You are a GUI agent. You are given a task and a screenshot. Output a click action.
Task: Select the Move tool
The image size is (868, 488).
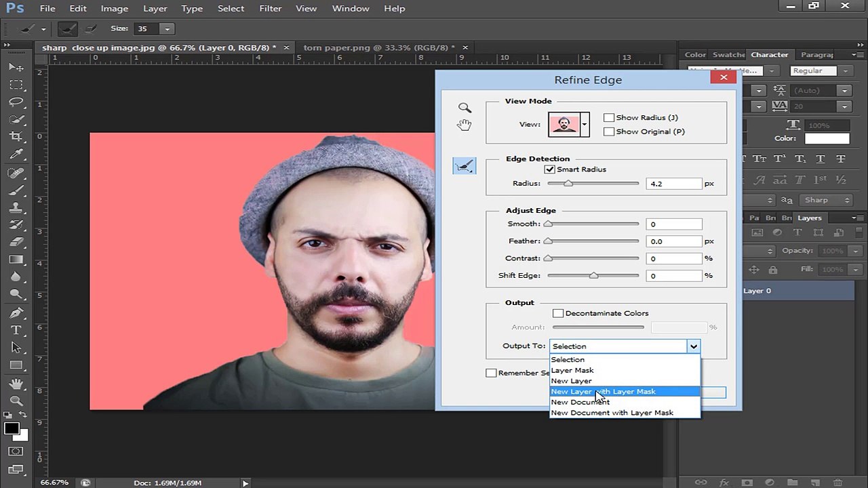pyautogui.click(x=16, y=68)
